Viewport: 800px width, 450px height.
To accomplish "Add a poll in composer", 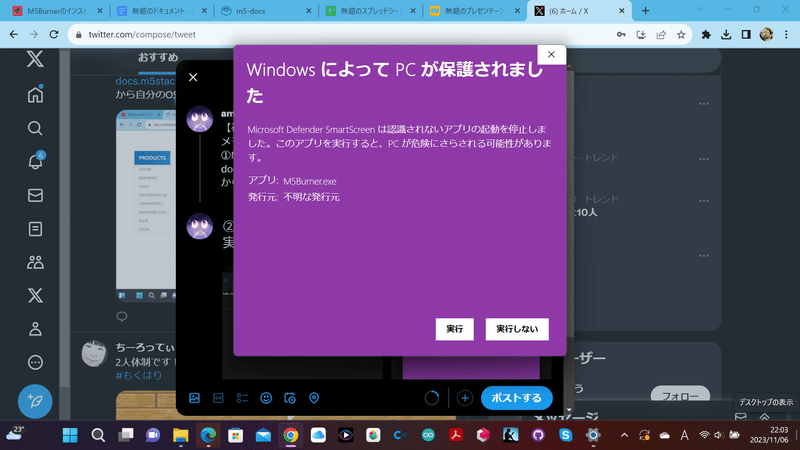I will [x=242, y=398].
